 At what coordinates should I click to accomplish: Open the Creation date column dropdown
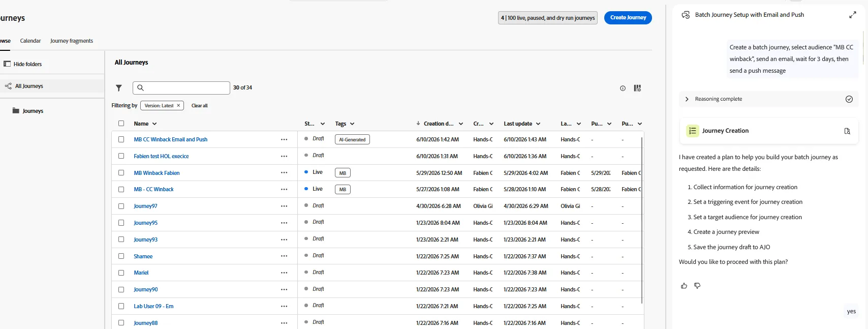(461, 124)
